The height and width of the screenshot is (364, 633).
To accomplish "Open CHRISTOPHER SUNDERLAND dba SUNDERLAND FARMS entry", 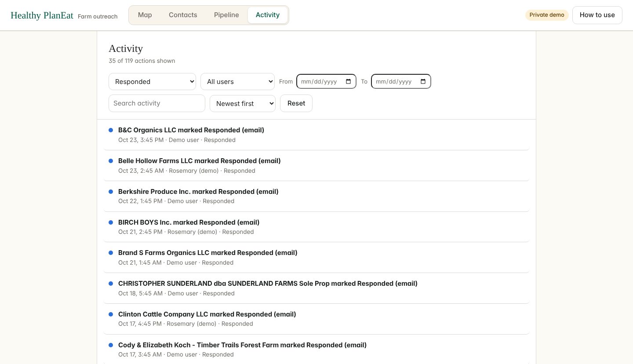I will pos(316,288).
